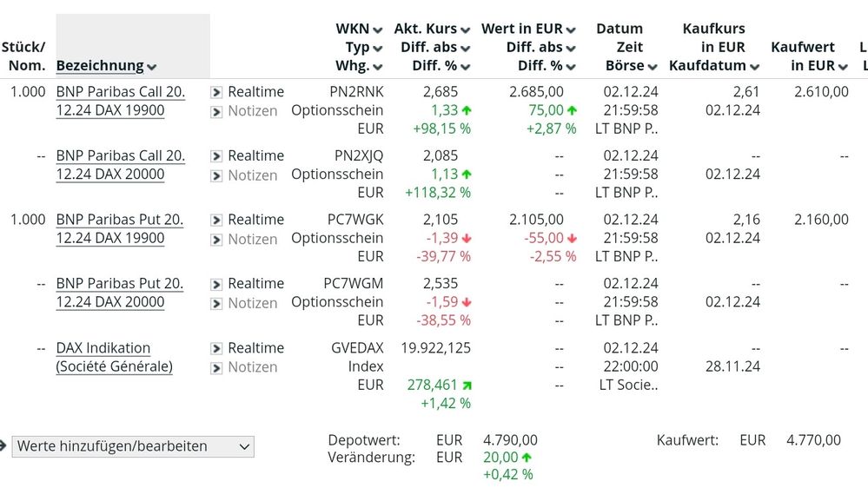
Task: Click Notizen arrow icon for PN2RNK call
Action: (x=216, y=111)
